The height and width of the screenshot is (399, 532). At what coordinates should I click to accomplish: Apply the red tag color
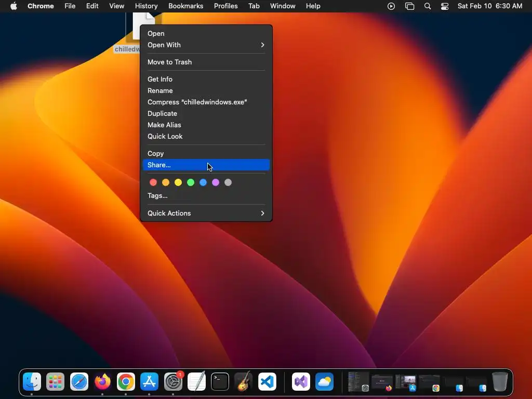pyautogui.click(x=153, y=182)
